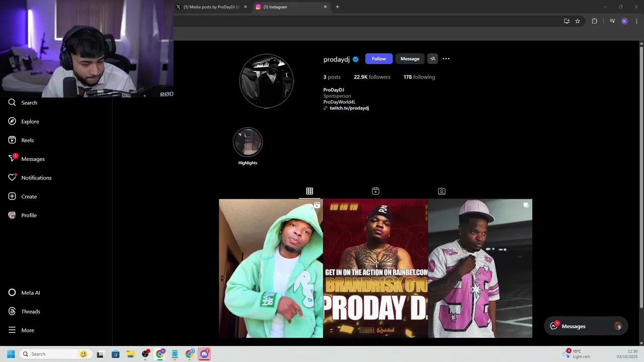
Task: Open the green hoodie reel post
Action: tap(271, 268)
